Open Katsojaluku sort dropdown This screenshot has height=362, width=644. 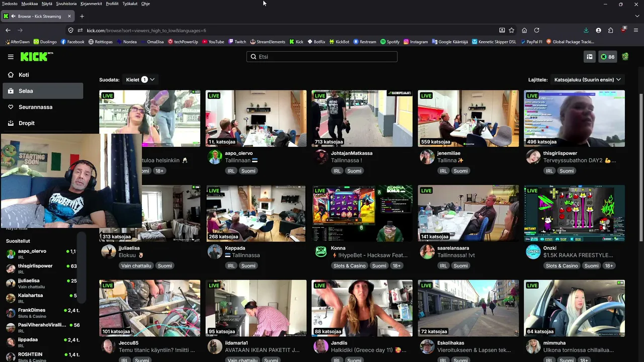point(587,79)
